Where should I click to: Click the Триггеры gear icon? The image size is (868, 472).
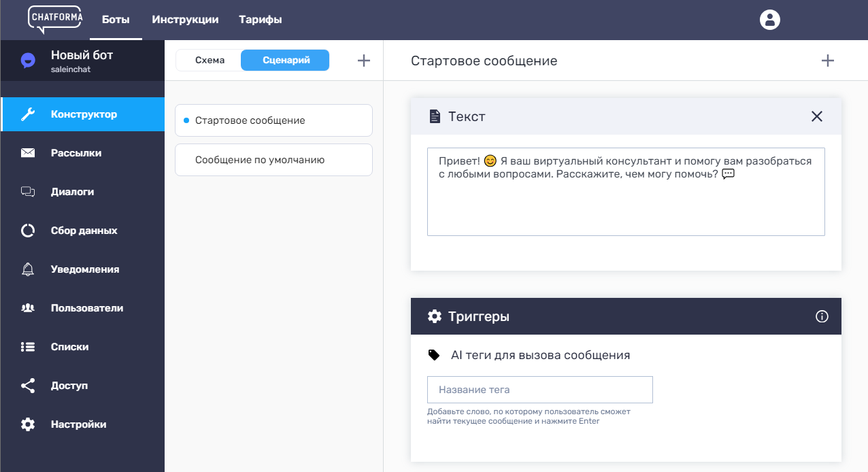[434, 316]
